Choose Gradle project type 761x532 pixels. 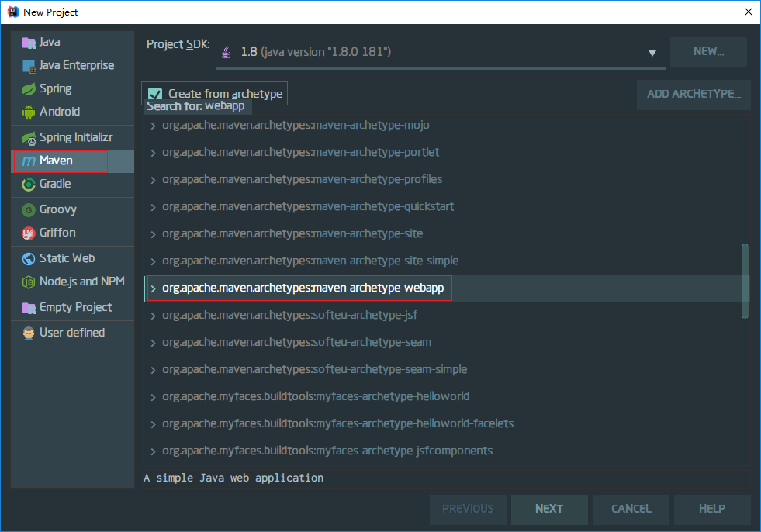click(72, 185)
